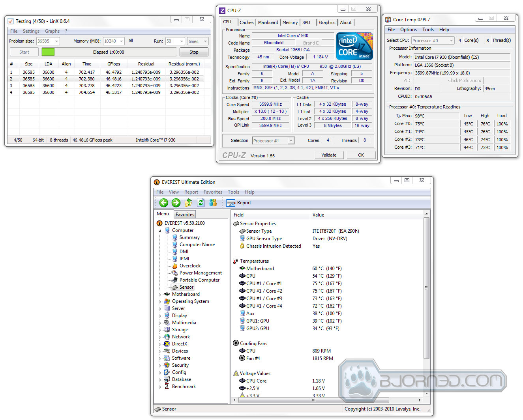Click the Multimedia icon in tree
This screenshot has height=420, width=523.
coord(167,323)
